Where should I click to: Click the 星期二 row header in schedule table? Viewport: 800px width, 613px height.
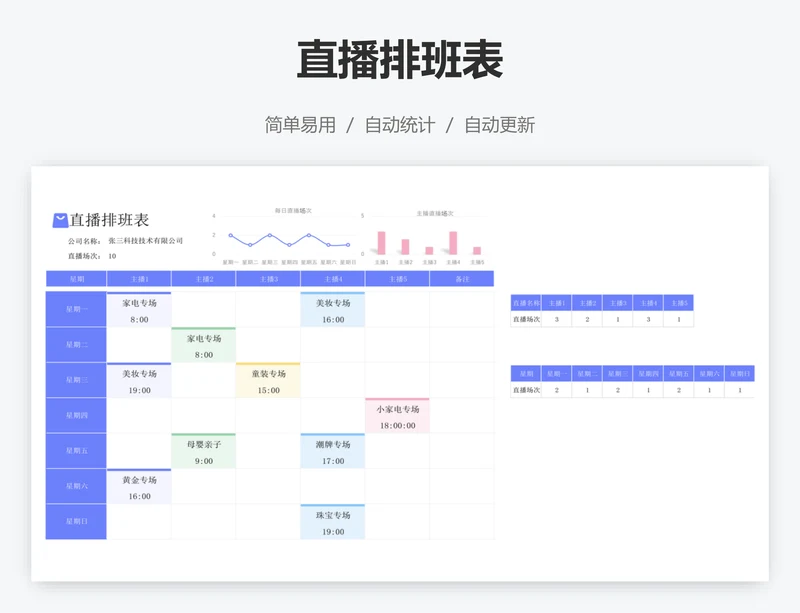77,345
